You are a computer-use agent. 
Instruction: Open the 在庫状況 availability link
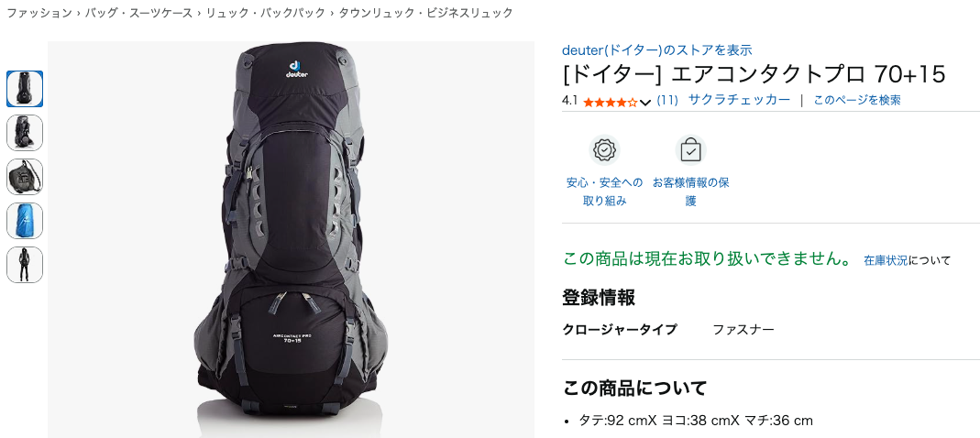tap(886, 260)
